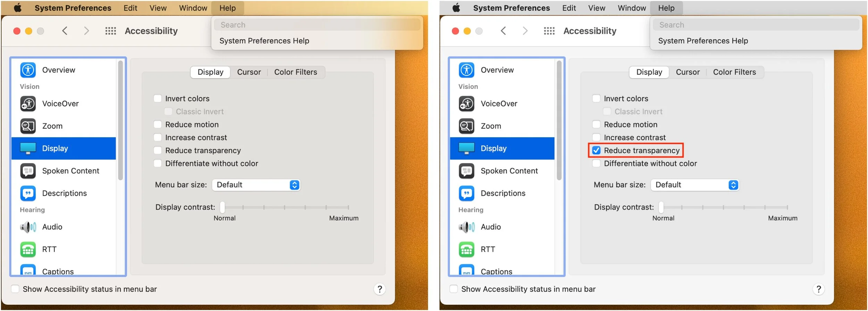This screenshot has height=311, width=868.
Task: Open Window menu in right window menu bar
Action: tap(632, 8)
